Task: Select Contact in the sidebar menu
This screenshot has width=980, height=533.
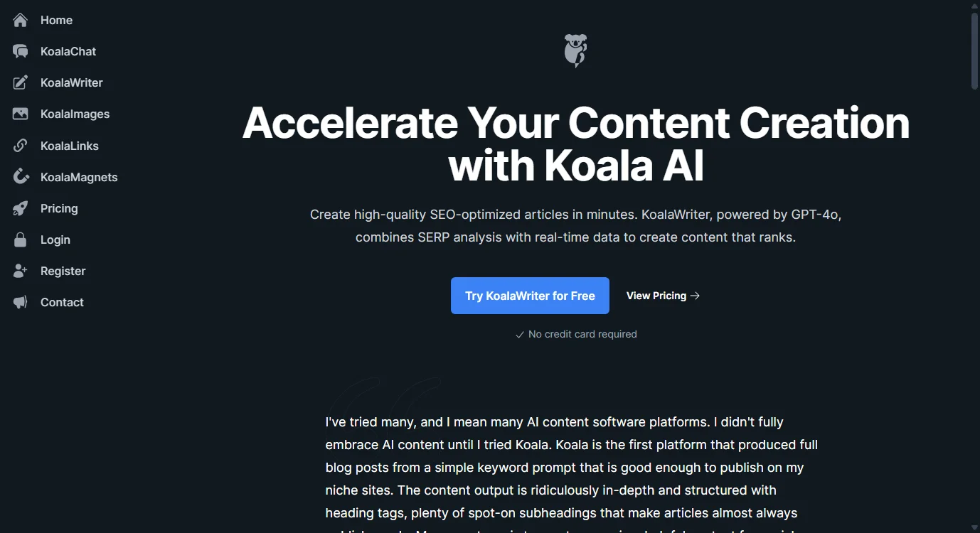Action: (x=62, y=302)
